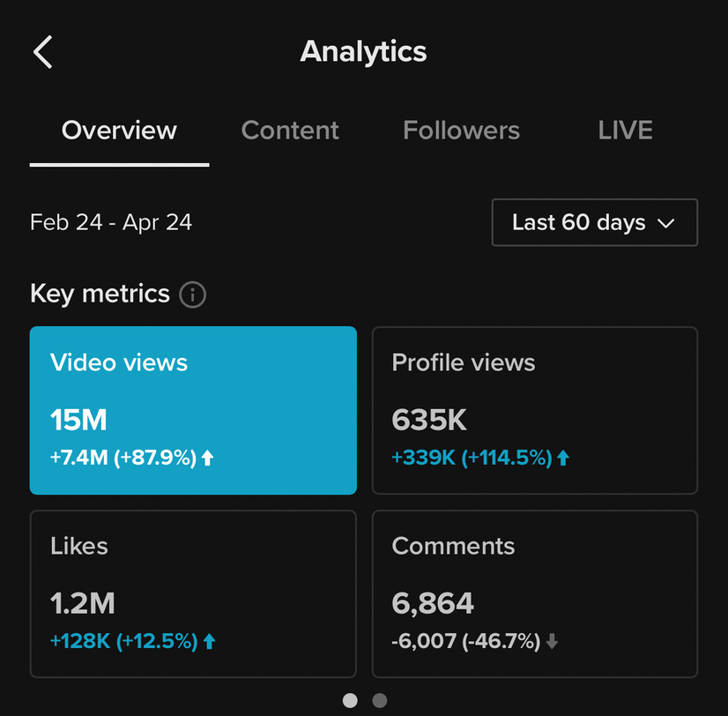The image size is (728, 716).
Task: Click the first page indicator dot
Action: pos(350,700)
